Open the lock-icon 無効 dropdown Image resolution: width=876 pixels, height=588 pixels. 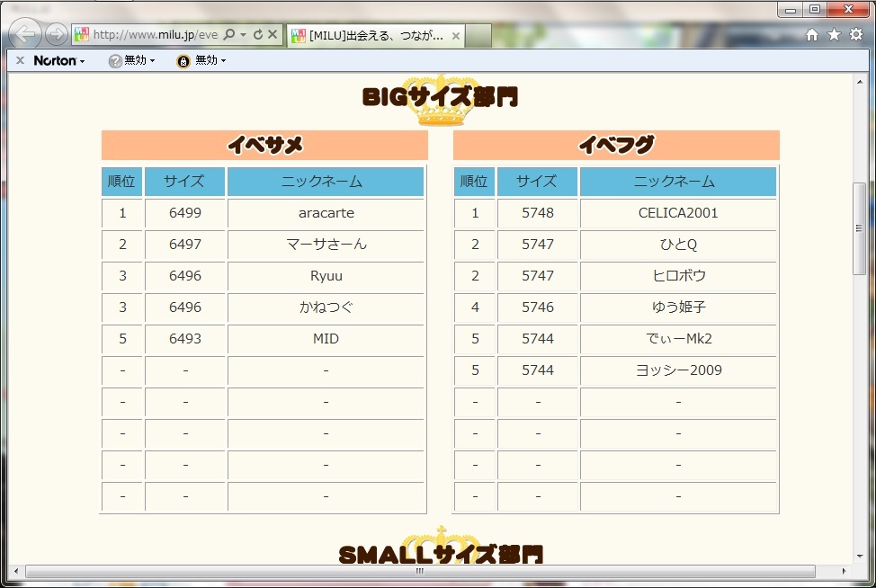[x=201, y=60]
